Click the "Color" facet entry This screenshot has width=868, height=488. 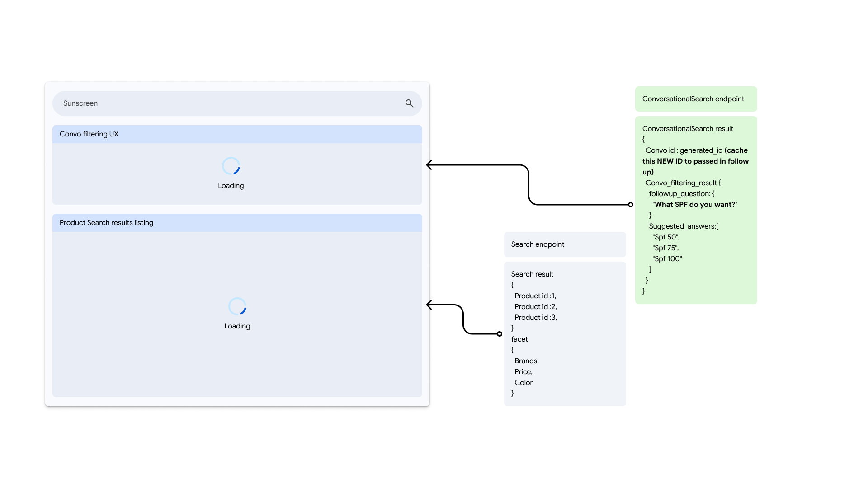coord(523,383)
